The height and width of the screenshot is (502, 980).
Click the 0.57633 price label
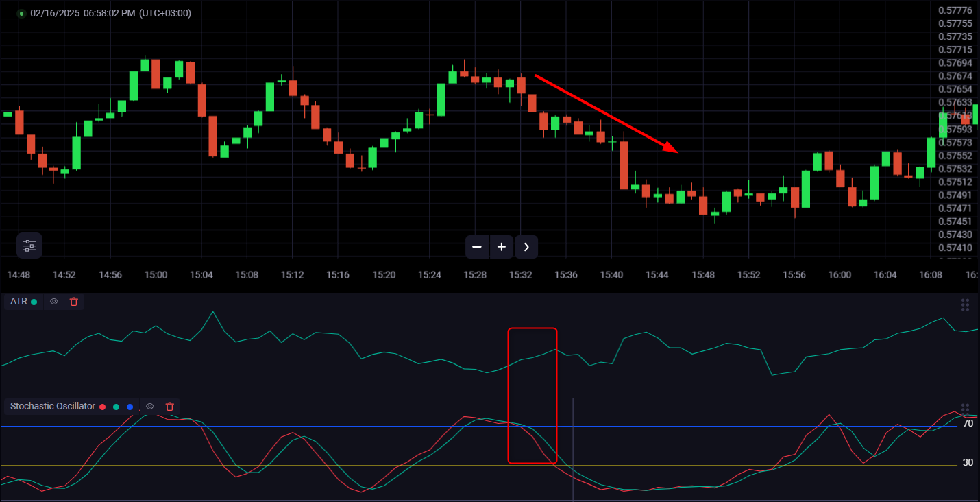pyautogui.click(x=955, y=103)
